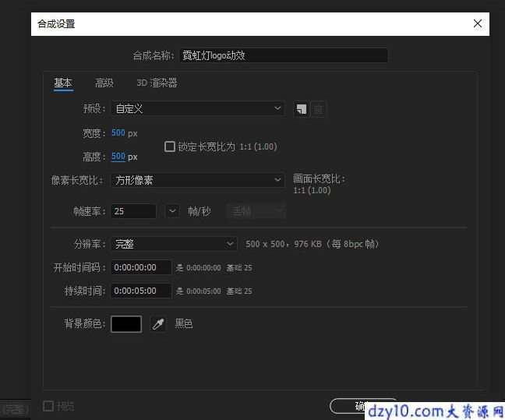This screenshot has width=505, height=420.
Task: Close the 合成设置 dialog
Action: (477, 23)
